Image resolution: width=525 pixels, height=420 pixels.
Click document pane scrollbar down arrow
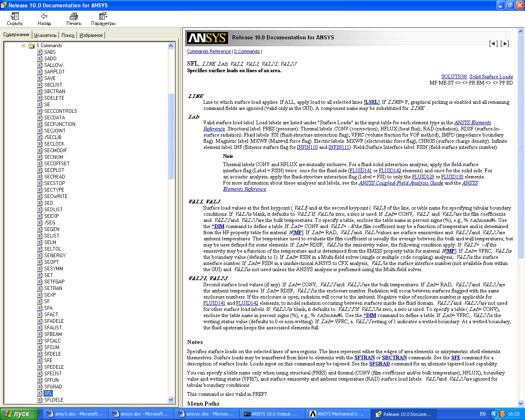coord(521,403)
